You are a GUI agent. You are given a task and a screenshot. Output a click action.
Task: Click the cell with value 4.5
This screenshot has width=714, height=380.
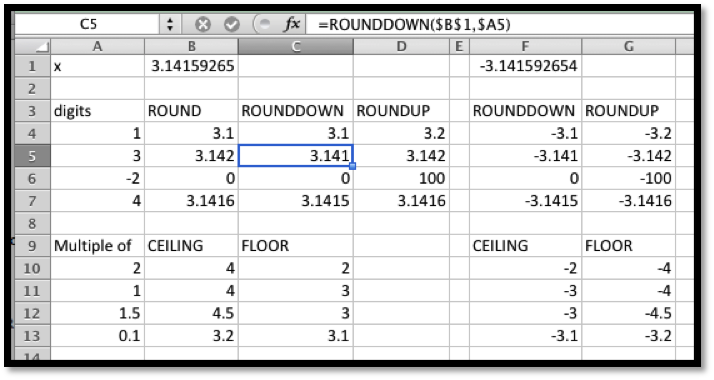click(x=191, y=314)
